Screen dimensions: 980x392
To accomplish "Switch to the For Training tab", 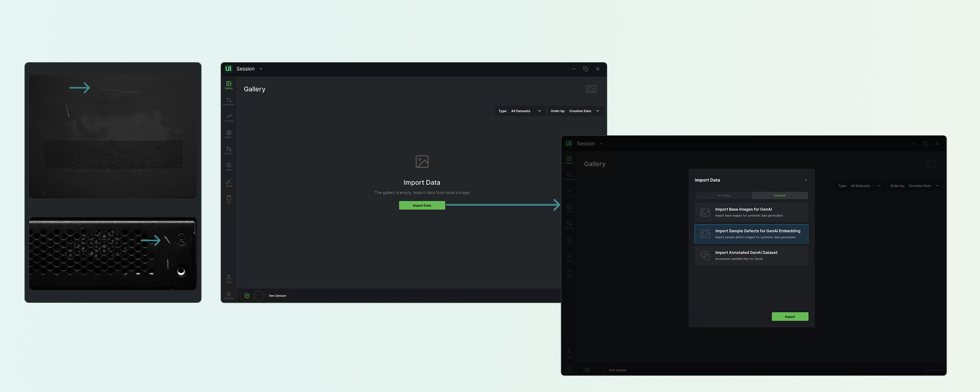I will point(724,196).
